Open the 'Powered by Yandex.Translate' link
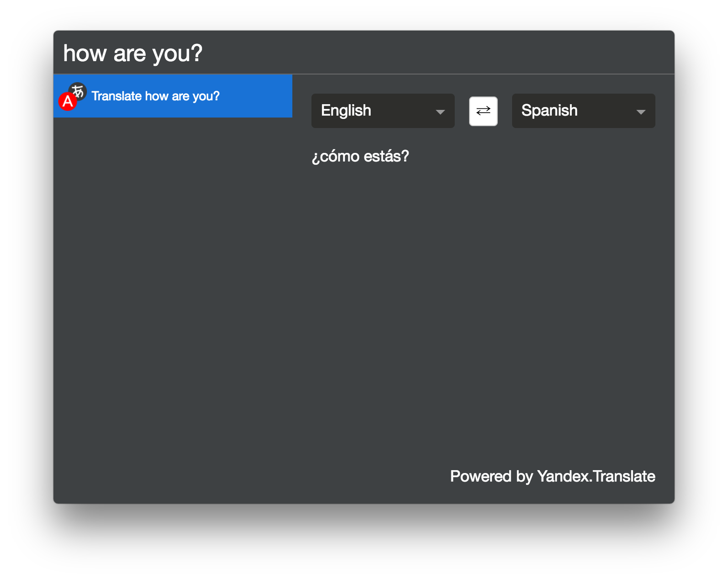 [553, 476]
